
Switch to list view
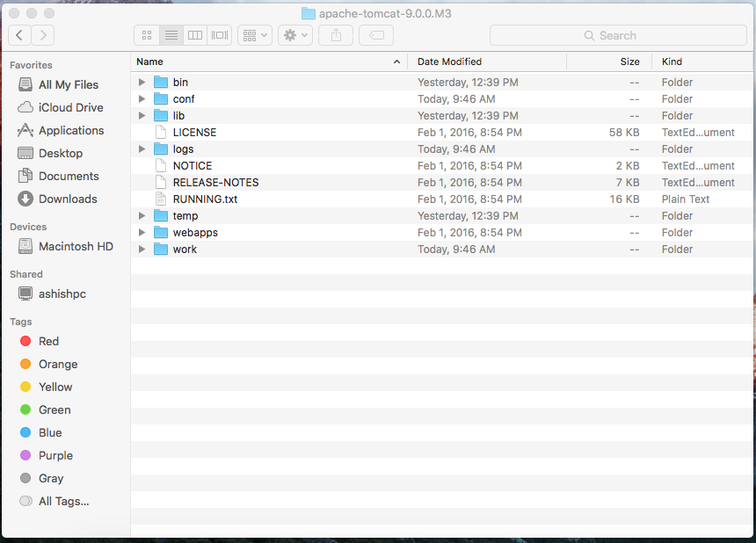[x=171, y=35]
